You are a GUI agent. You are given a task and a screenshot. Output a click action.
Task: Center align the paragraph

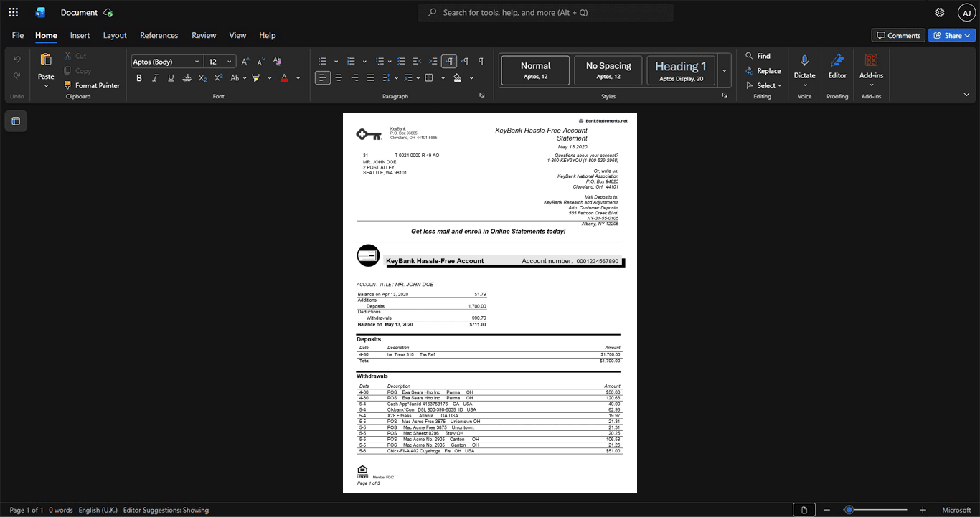click(339, 78)
